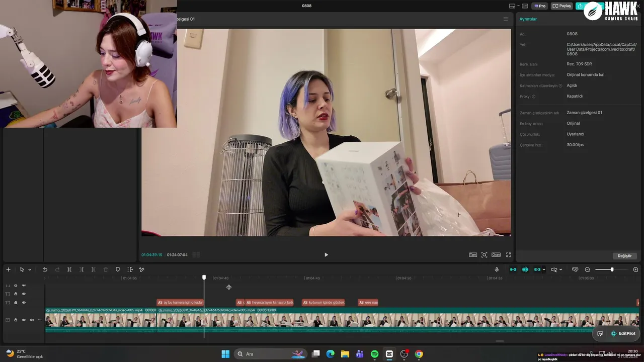644x362 pixels.
Task: Hide the middle text track
Action: pos(24,294)
